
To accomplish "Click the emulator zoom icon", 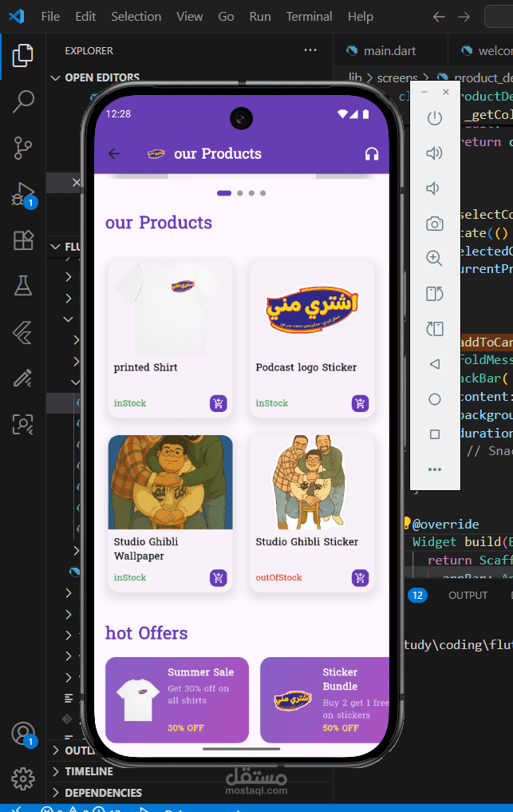I will 434,258.
